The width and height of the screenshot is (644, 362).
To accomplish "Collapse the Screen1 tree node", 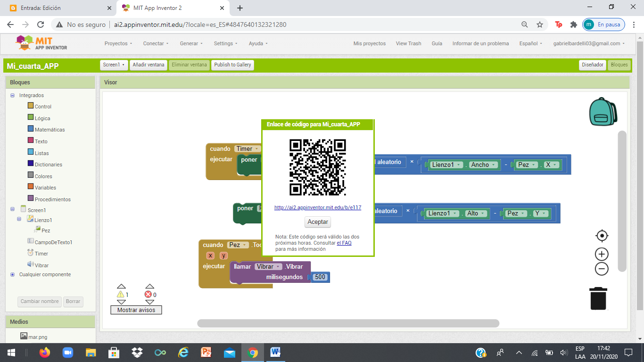I will click(12, 209).
